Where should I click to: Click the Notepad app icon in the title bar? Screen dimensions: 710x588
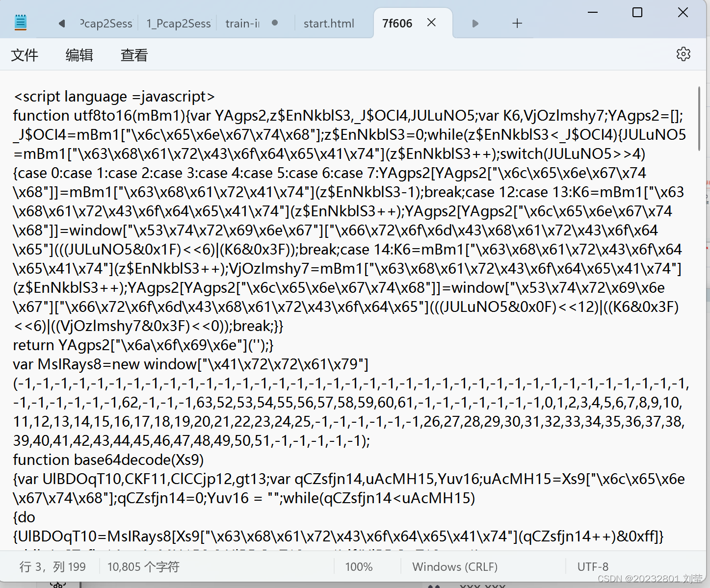(x=21, y=23)
